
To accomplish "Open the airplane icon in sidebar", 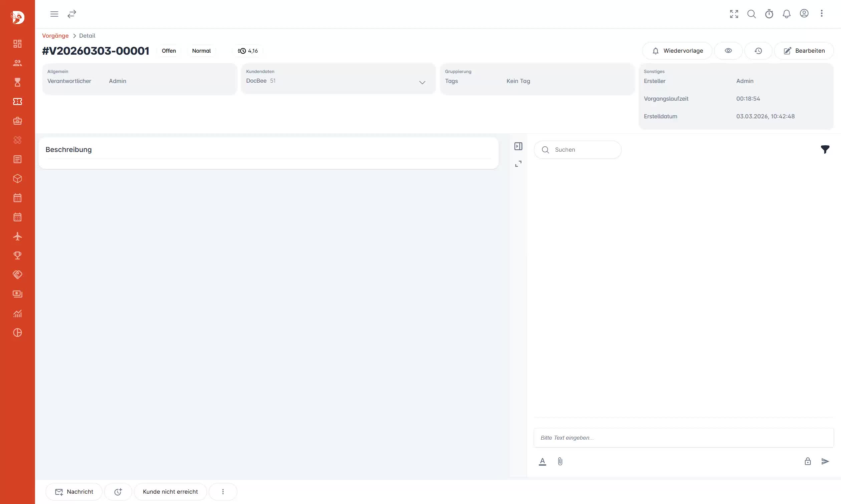I will tap(17, 236).
